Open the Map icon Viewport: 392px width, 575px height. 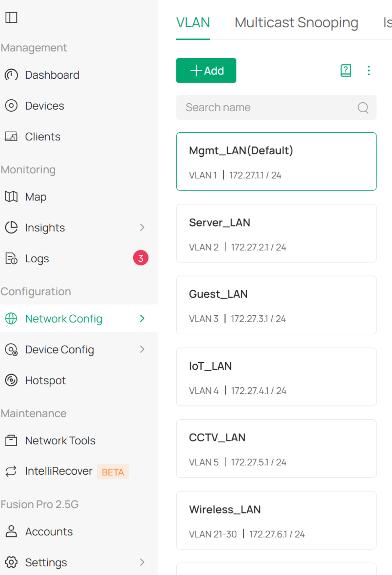coord(11,197)
